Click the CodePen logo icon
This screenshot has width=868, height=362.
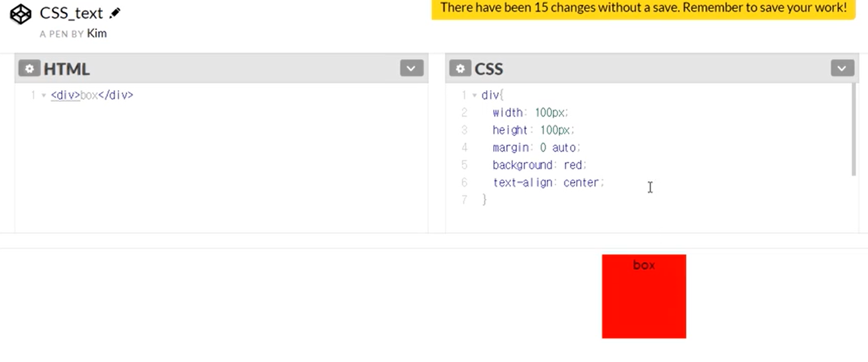tap(21, 14)
